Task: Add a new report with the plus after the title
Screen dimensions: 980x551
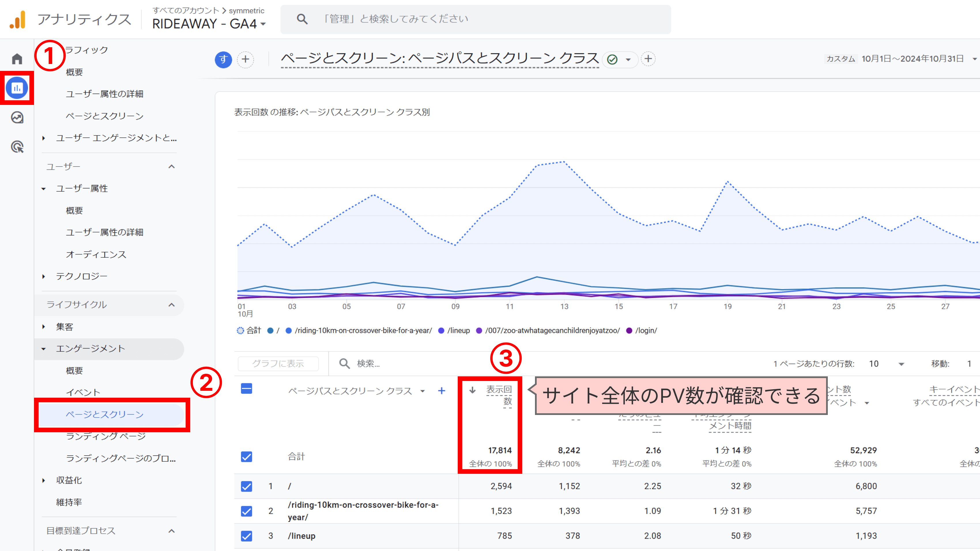Action: coord(648,59)
